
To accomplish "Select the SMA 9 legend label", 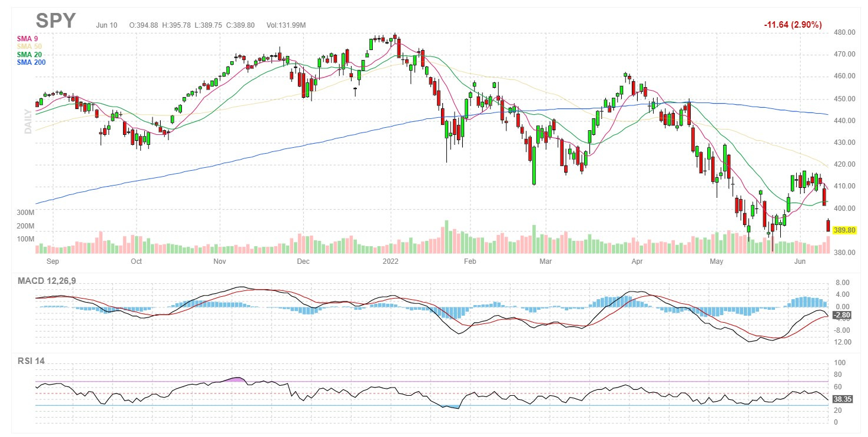I will pyautogui.click(x=28, y=38).
